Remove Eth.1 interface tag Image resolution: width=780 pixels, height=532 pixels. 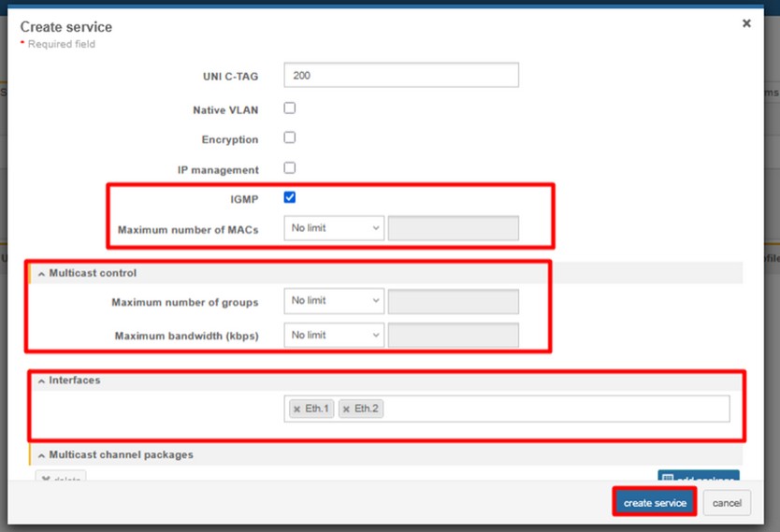pos(297,410)
